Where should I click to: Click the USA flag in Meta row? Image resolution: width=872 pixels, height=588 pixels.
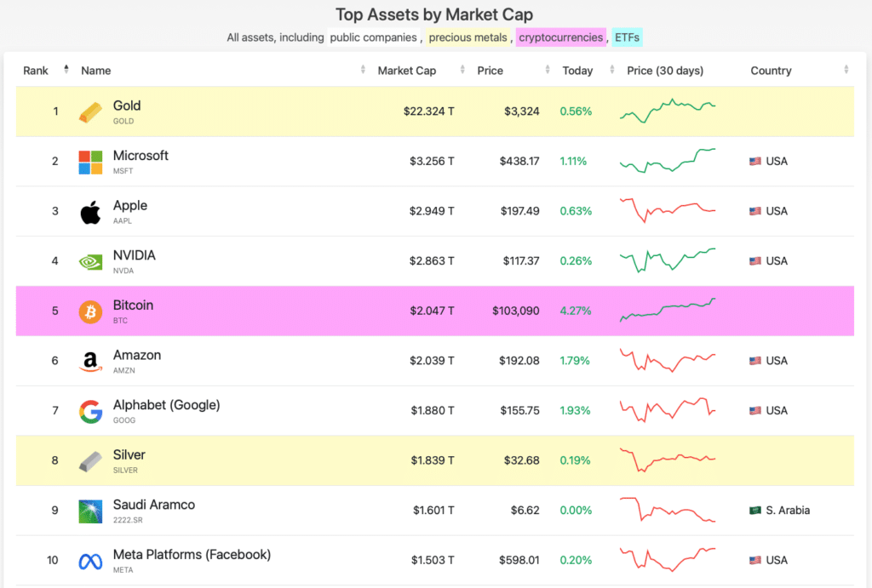click(755, 560)
